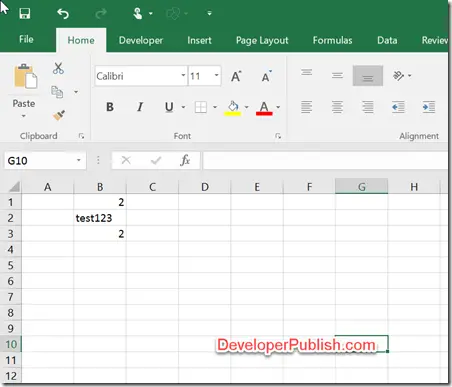The height and width of the screenshot is (387, 452).
Task: Click inside the formula bar field
Action: click(x=325, y=161)
